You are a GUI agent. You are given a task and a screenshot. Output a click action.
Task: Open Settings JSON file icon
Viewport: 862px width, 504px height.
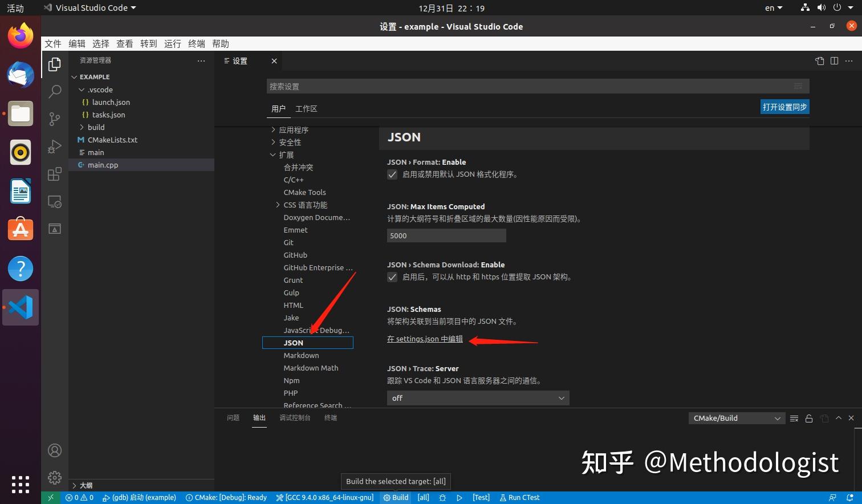click(x=820, y=61)
